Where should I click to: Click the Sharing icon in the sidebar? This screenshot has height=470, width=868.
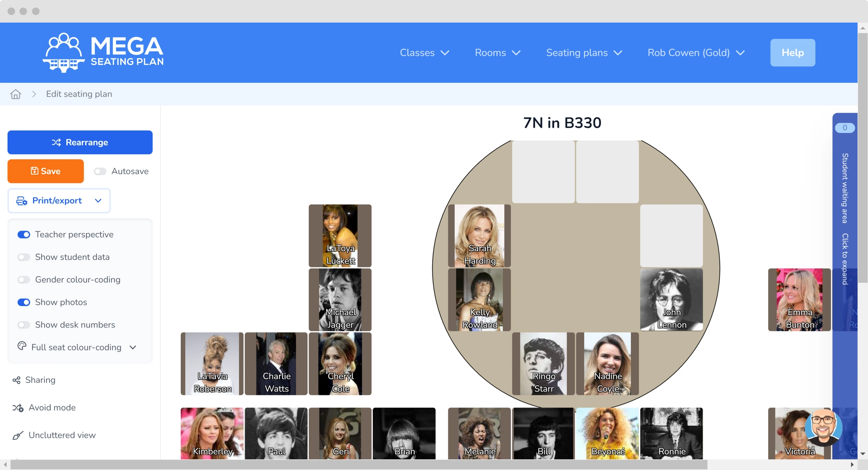pos(16,380)
